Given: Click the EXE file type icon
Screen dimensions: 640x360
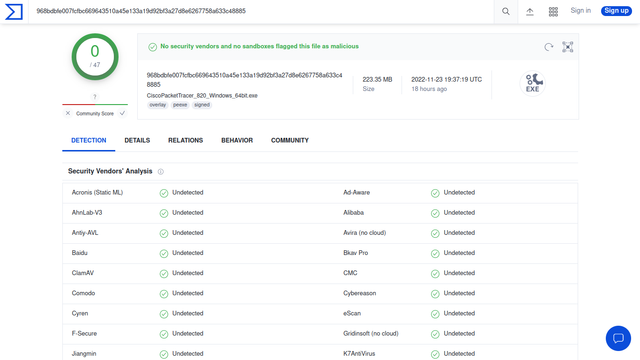Looking at the screenshot, I should pyautogui.click(x=532, y=83).
